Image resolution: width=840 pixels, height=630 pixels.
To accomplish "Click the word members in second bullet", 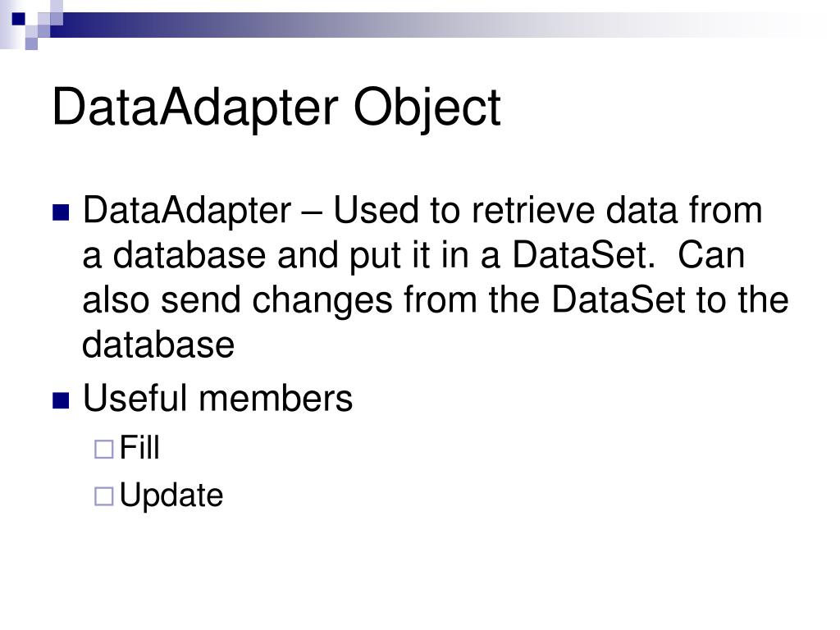I will [x=276, y=399].
